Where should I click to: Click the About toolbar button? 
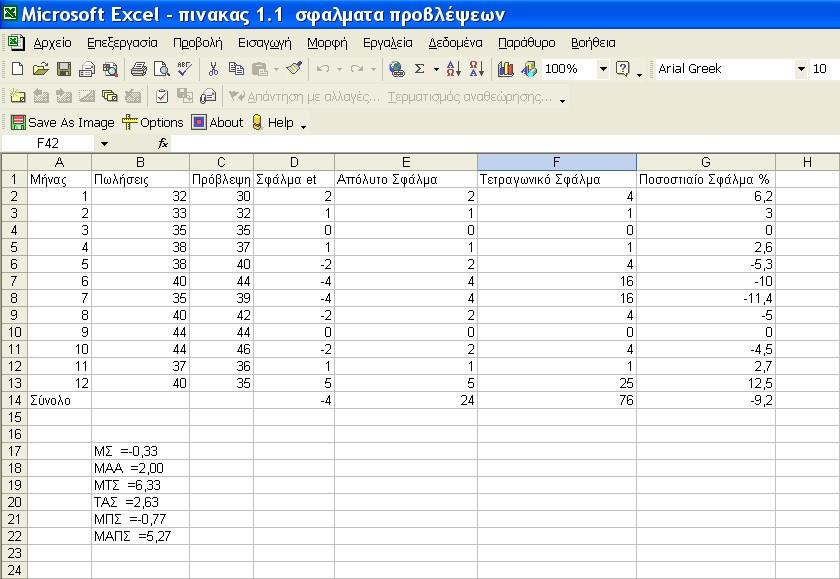[x=218, y=123]
